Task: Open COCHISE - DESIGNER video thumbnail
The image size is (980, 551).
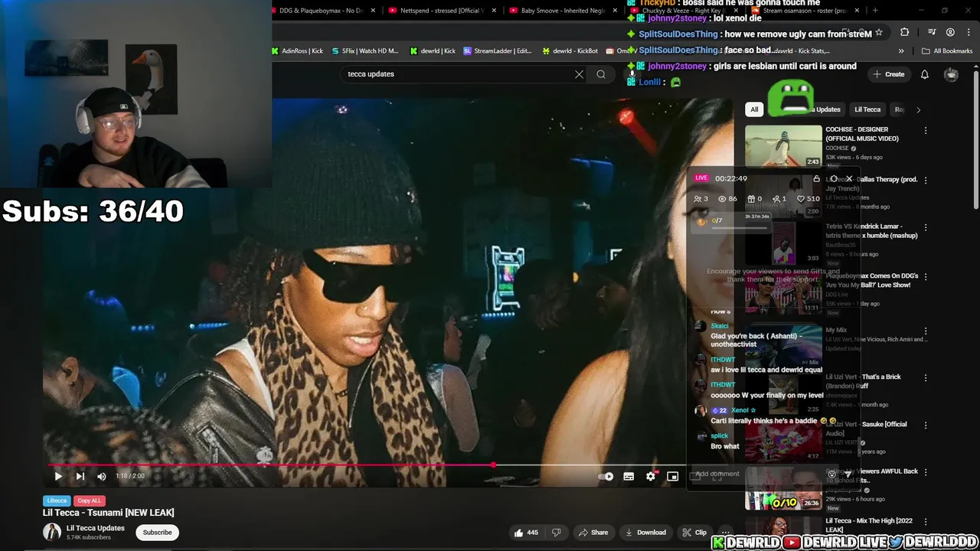Action: point(783,146)
